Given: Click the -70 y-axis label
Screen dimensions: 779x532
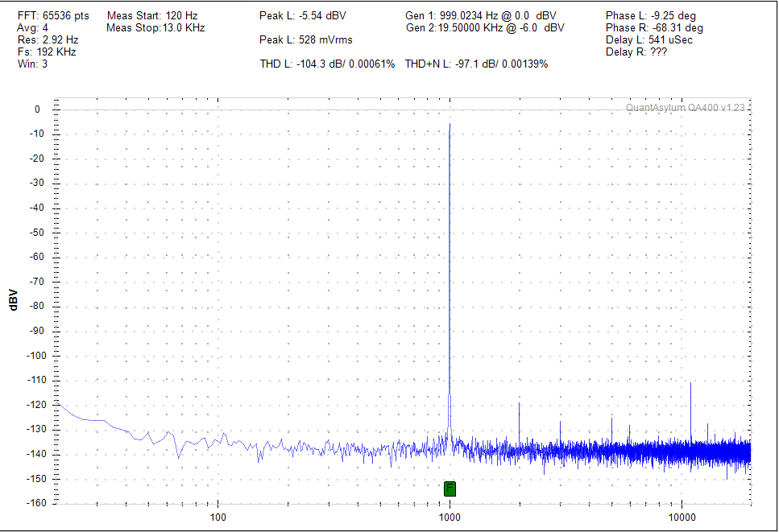Looking at the screenshot, I should tap(37, 282).
